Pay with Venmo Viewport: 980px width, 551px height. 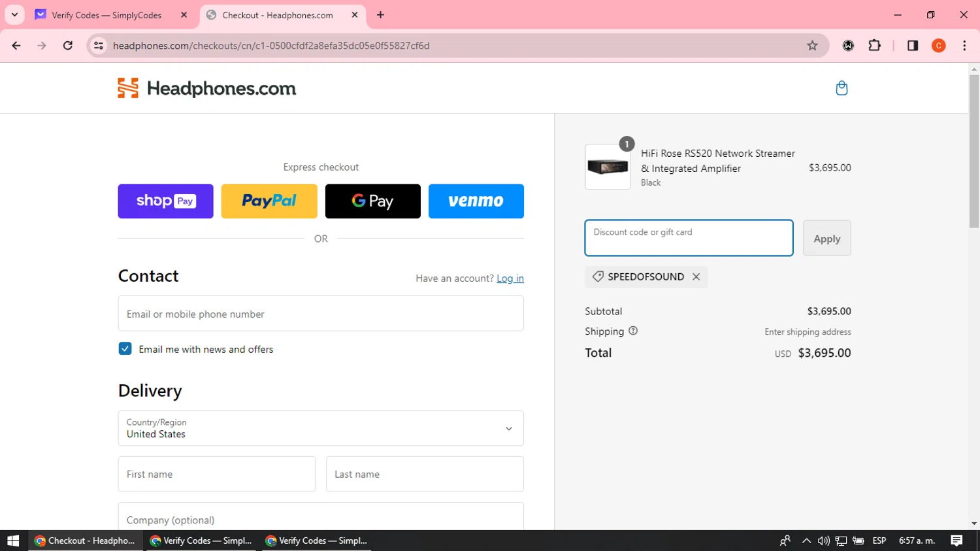click(x=476, y=201)
